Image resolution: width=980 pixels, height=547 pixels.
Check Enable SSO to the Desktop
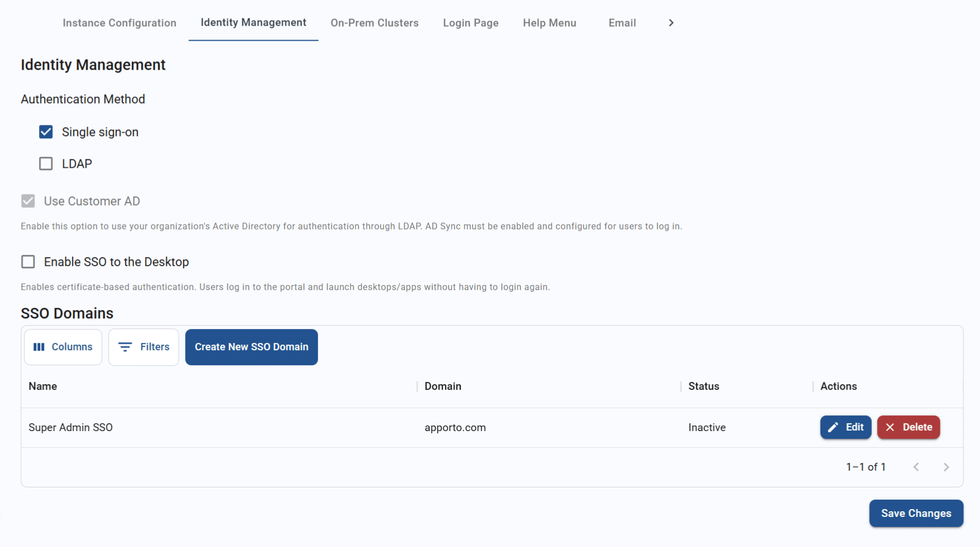(27, 262)
